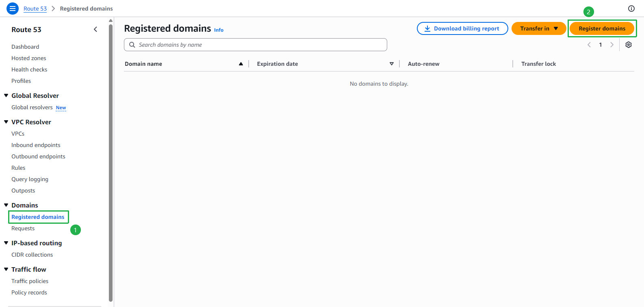The height and width of the screenshot is (307, 644).
Task: Go to Rules under VPC Resolver
Action: [x=18, y=168]
